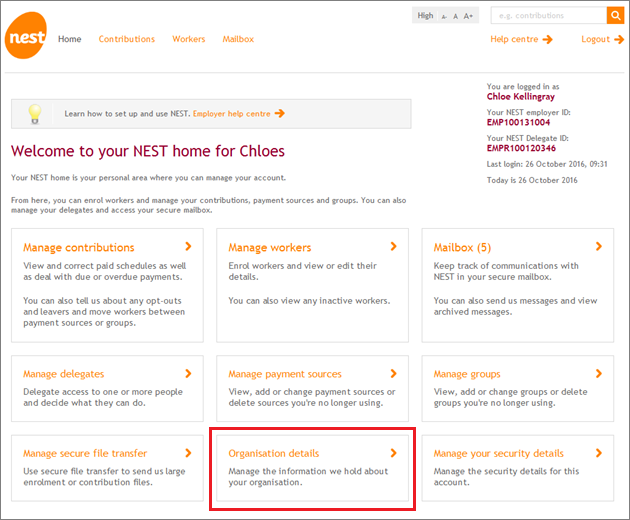Open the Manage secure file transfer chevron
Screen dimensions: 630x520
click(188, 453)
